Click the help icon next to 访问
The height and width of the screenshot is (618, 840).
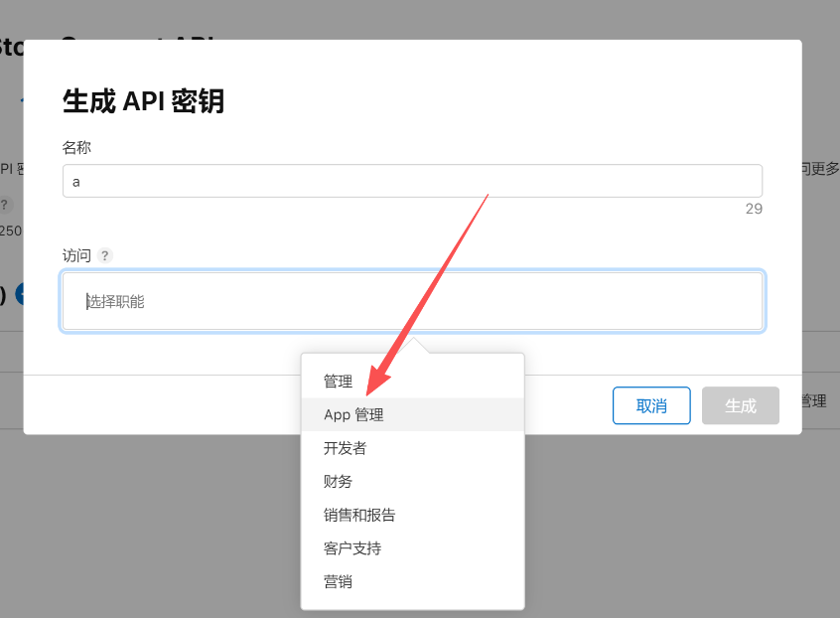(105, 255)
